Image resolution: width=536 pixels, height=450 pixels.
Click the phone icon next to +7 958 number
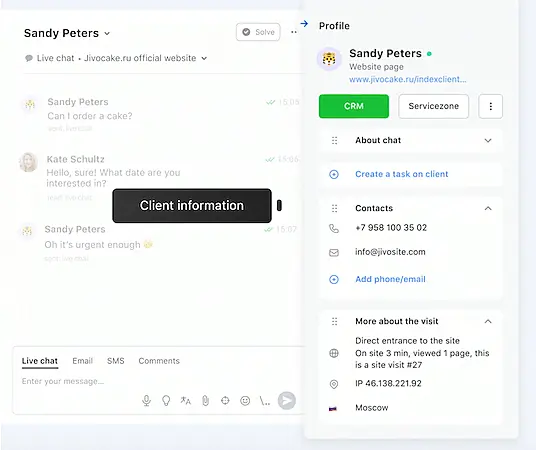(x=334, y=228)
